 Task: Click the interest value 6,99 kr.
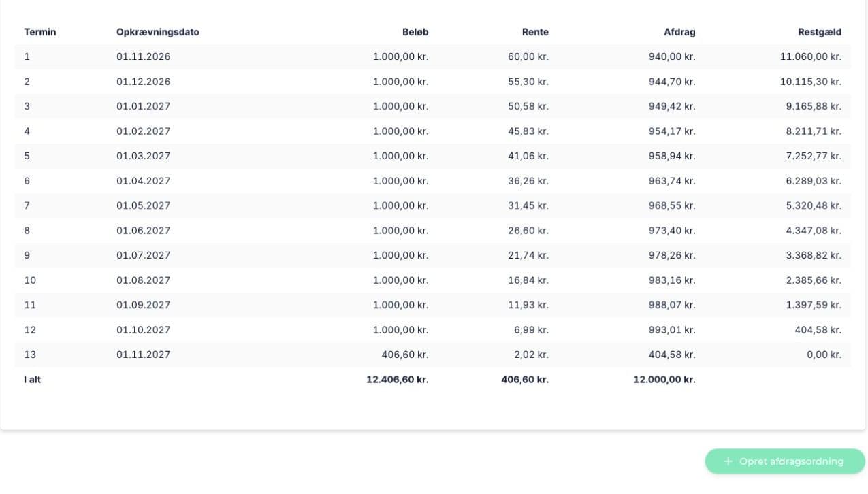531,330
